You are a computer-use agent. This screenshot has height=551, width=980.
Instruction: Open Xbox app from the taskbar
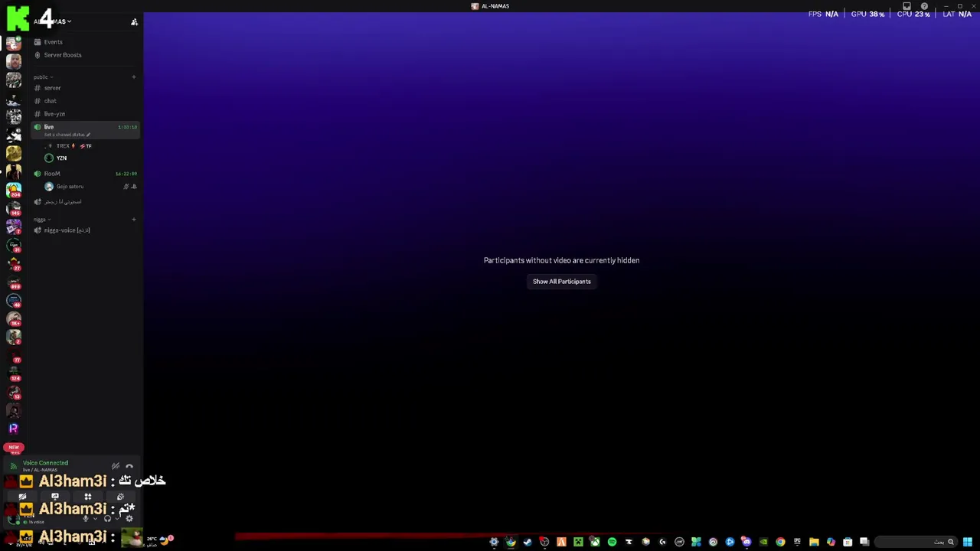(595, 542)
